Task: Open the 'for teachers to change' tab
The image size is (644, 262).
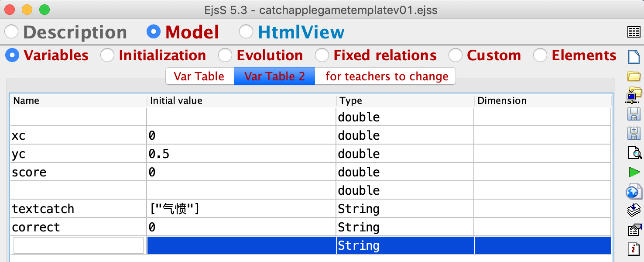Action: click(387, 76)
